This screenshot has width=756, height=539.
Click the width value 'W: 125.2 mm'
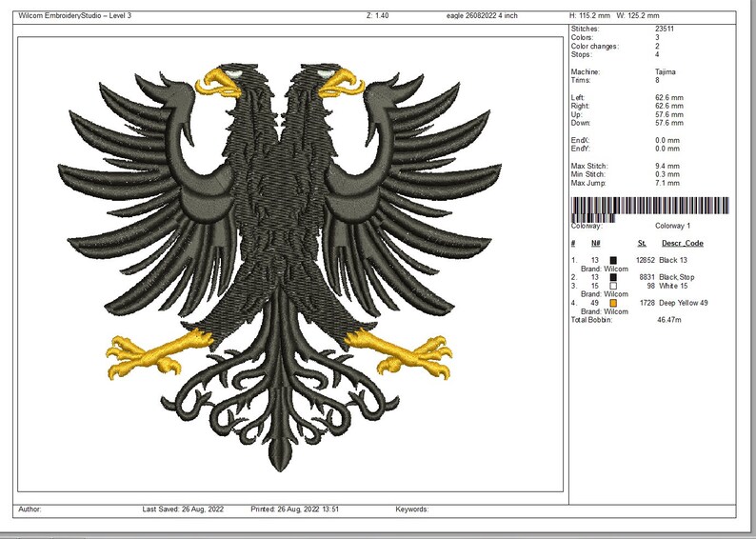[637, 15]
